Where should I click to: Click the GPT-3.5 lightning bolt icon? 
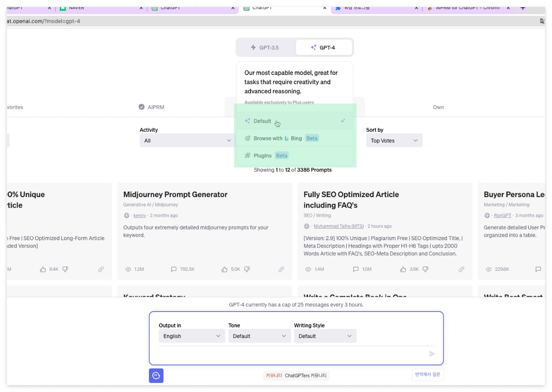tap(253, 48)
